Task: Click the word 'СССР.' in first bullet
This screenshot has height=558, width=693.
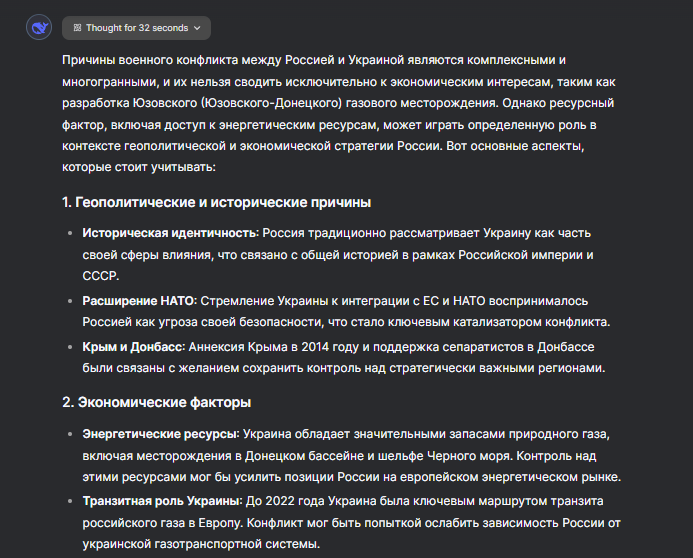Action: pos(101,277)
